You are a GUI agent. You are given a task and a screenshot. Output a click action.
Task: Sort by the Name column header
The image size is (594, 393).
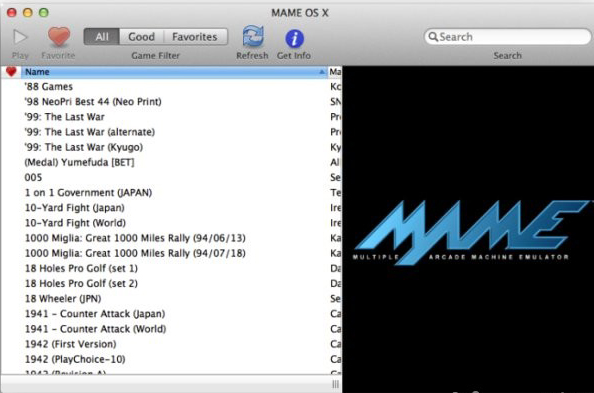[174, 72]
